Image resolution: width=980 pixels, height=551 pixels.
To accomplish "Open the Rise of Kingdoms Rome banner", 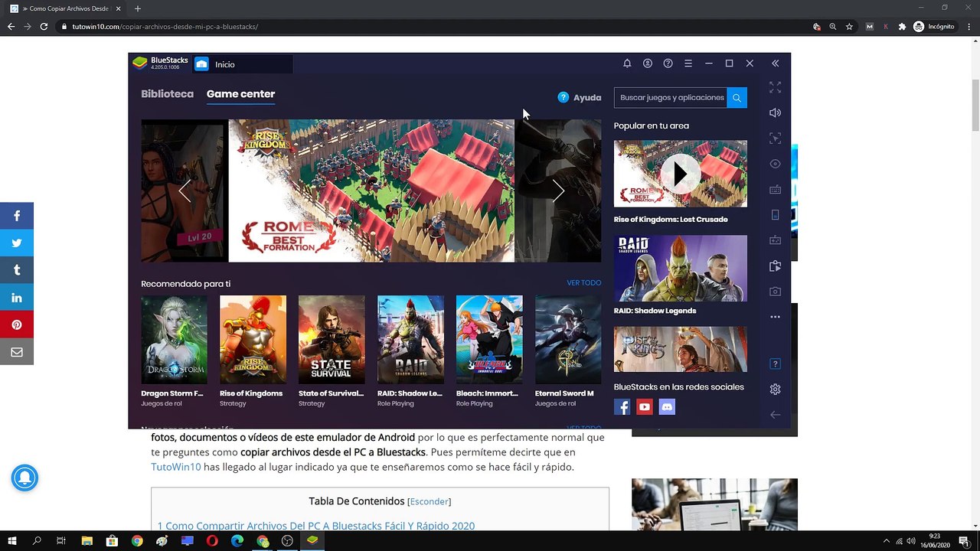I will (x=371, y=191).
